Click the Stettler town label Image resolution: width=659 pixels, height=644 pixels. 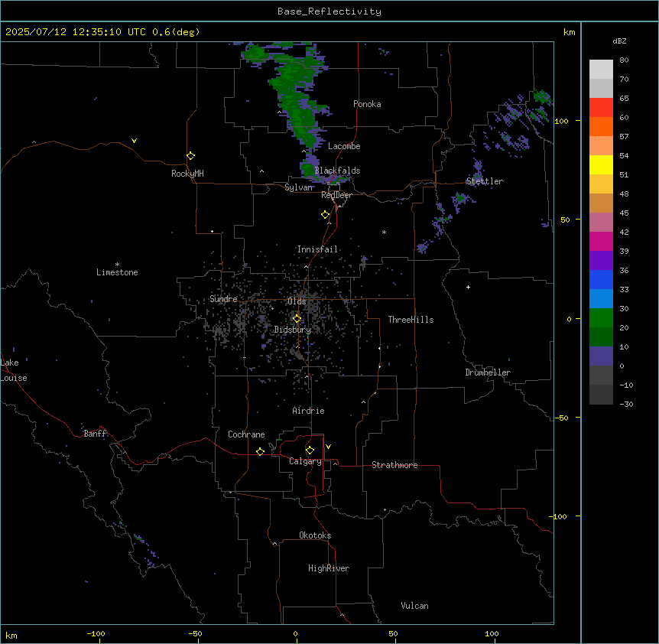484,181
